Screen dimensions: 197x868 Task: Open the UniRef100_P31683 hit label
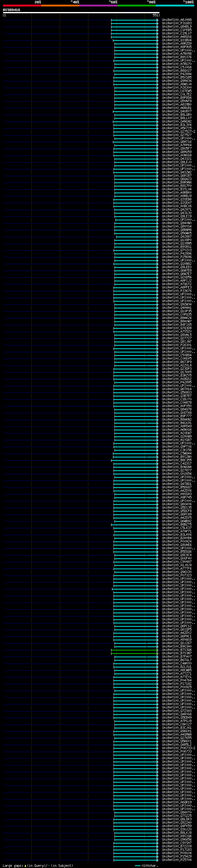(x=176, y=23)
